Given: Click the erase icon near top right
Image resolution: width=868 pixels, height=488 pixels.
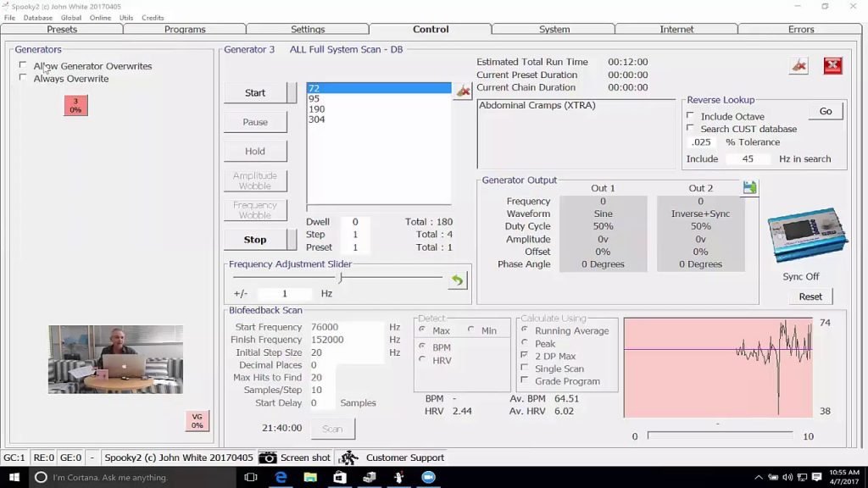Looking at the screenshot, I should 798,66.
